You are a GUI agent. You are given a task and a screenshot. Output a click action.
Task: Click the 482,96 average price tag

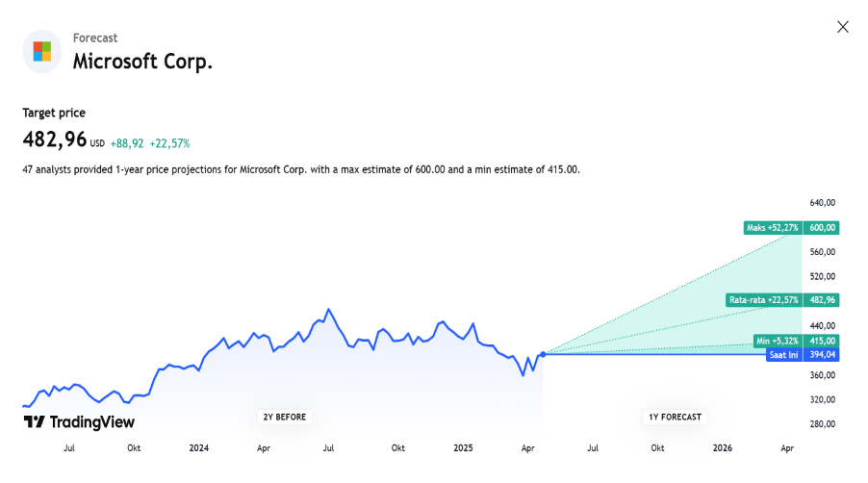coord(822,300)
